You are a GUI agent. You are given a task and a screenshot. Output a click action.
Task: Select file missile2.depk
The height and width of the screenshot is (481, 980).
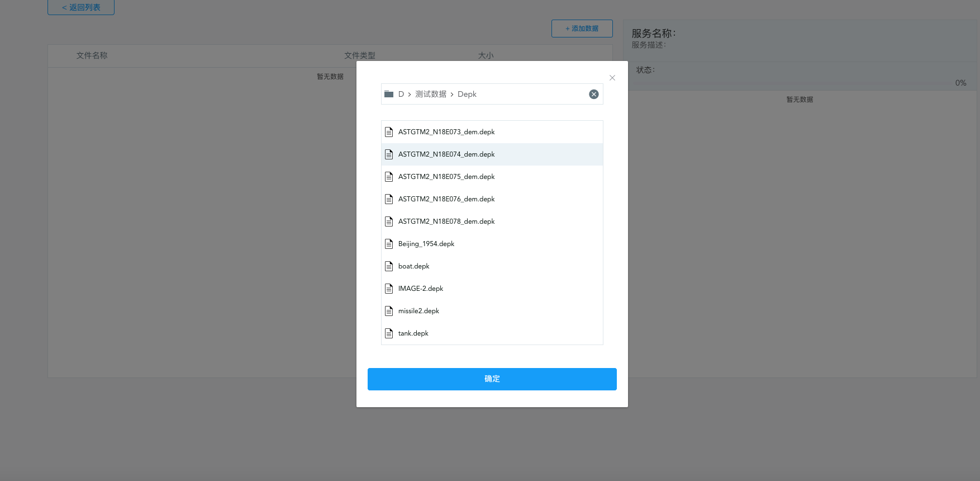point(492,311)
